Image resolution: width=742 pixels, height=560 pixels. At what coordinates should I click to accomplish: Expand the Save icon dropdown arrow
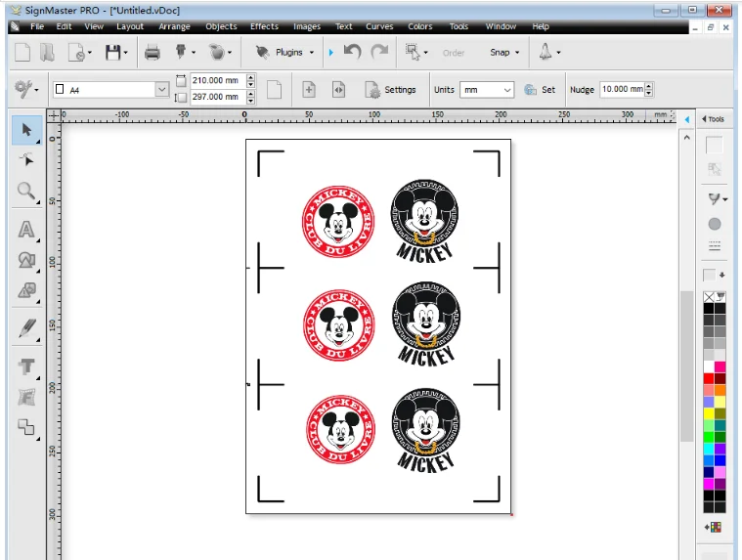click(x=125, y=53)
